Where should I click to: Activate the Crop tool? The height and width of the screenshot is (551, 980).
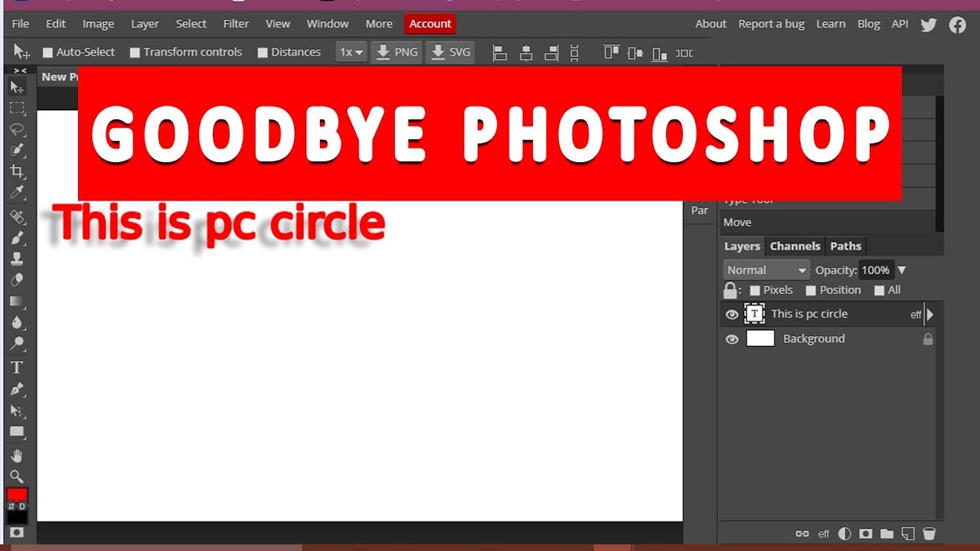click(x=17, y=172)
